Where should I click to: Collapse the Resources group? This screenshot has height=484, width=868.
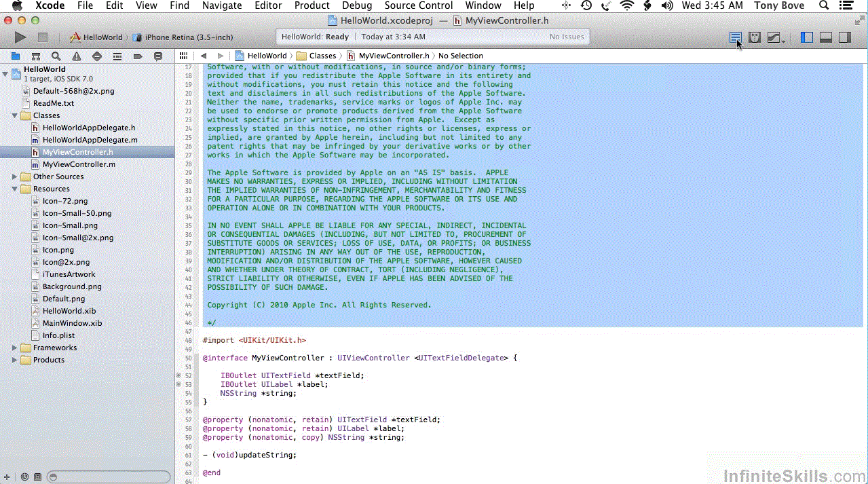15,189
